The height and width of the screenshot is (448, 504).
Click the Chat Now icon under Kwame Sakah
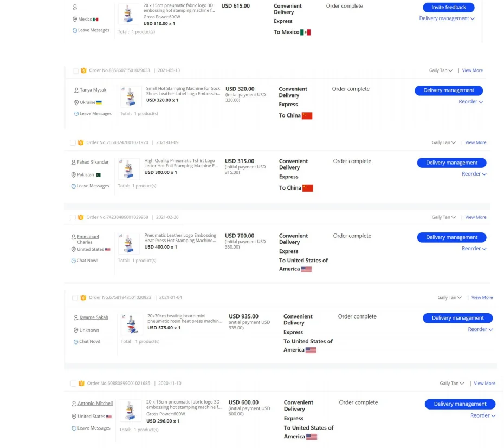[76, 342]
